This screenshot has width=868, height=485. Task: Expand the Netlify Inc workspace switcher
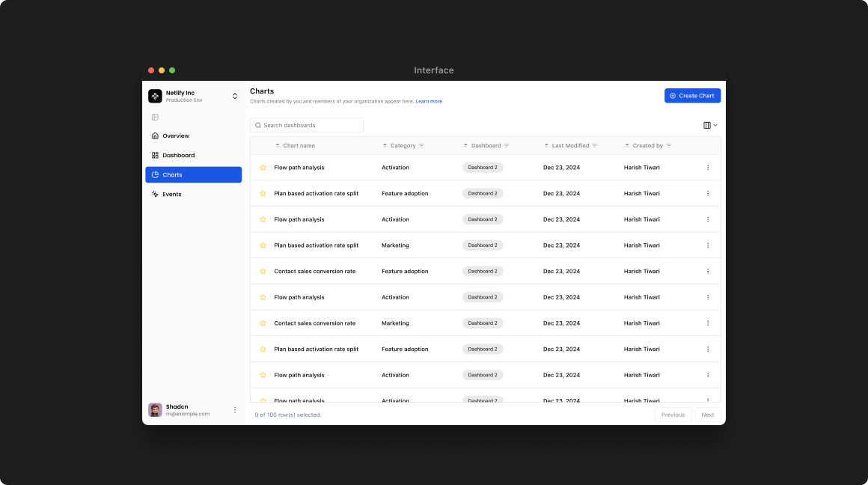[x=234, y=96]
